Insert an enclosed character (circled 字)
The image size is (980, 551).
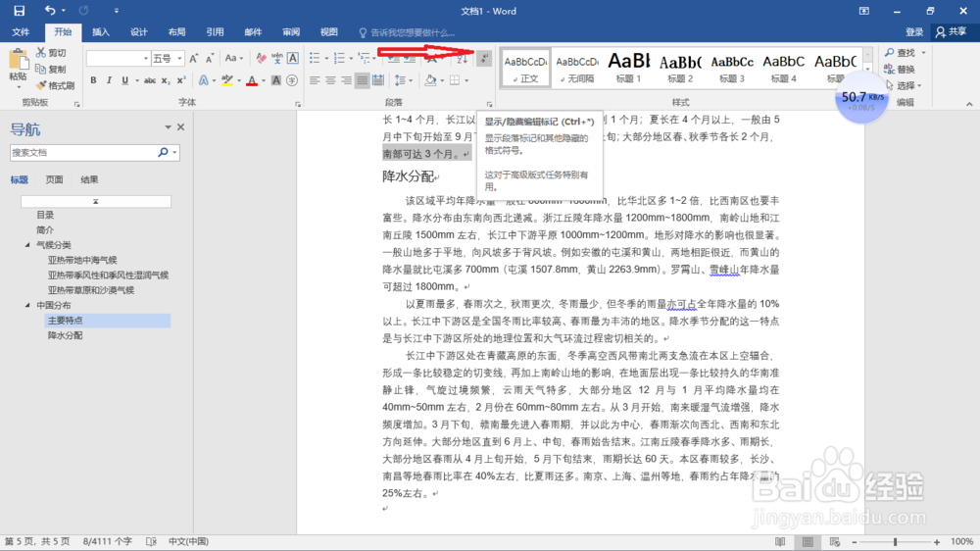(x=292, y=80)
